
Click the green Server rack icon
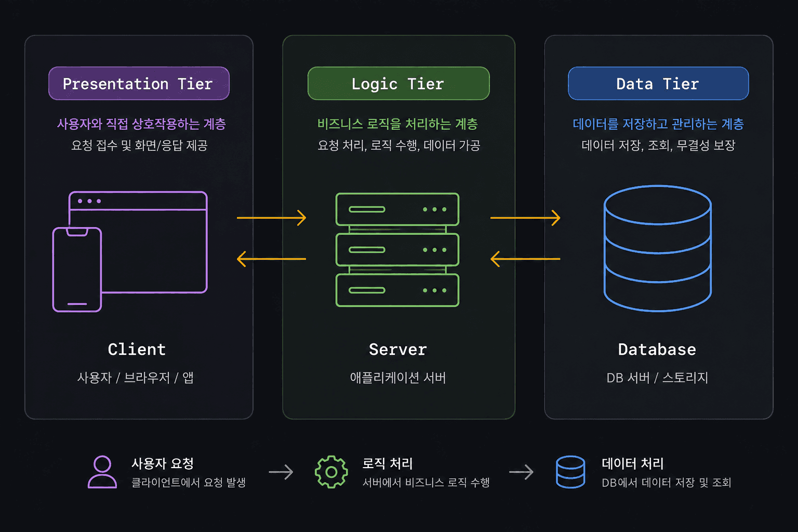397,250
